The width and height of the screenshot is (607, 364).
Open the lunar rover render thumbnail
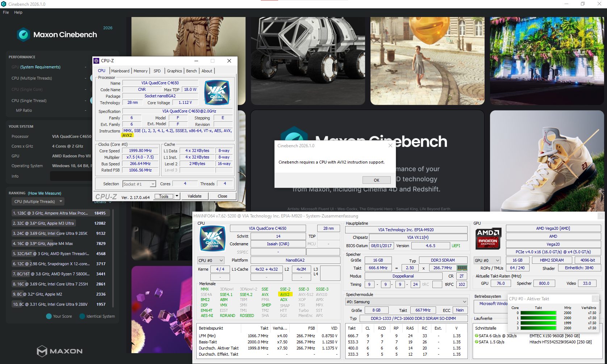pos(308,61)
